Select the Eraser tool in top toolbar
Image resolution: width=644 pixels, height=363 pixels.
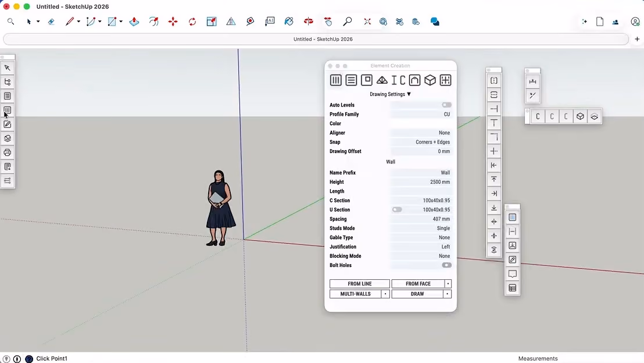[x=51, y=22]
